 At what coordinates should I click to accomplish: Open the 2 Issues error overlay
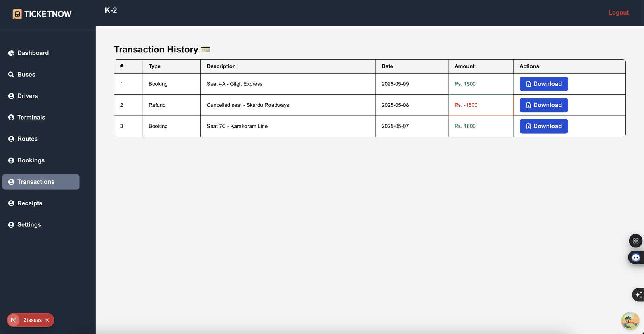point(33,320)
